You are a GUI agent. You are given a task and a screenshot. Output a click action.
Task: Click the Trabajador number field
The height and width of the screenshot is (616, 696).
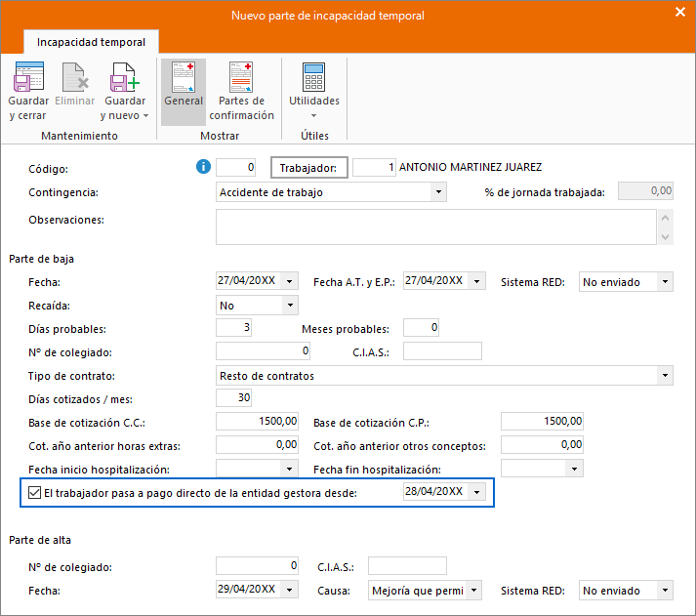point(374,167)
